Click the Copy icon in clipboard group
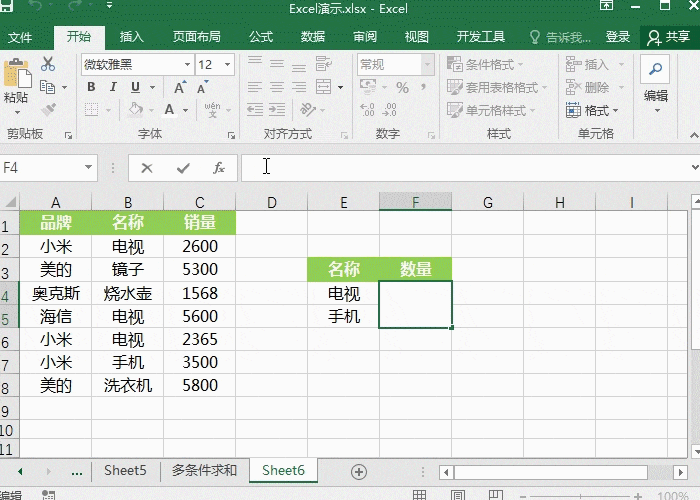The image size is (700, 500). click(x=47, y=87)
